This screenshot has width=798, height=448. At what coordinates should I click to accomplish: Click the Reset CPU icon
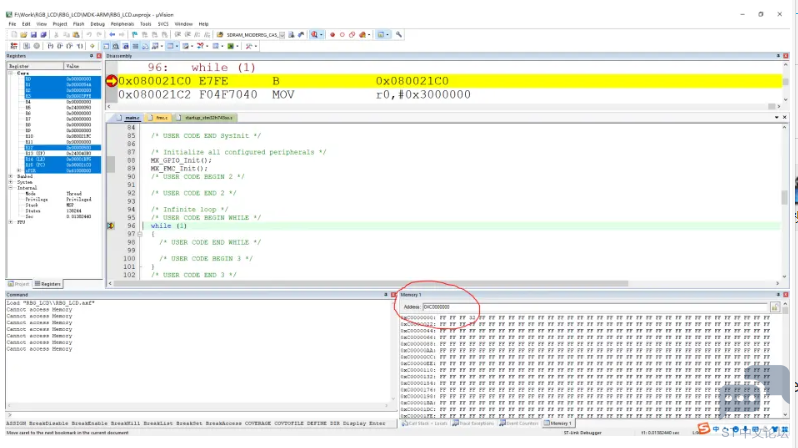(14, 46)
